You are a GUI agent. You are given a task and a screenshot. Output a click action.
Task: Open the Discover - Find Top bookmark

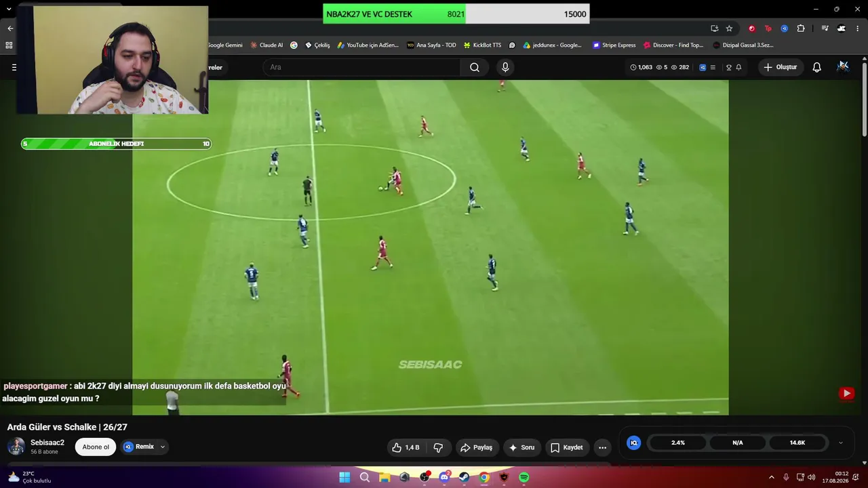coord(673,45)
